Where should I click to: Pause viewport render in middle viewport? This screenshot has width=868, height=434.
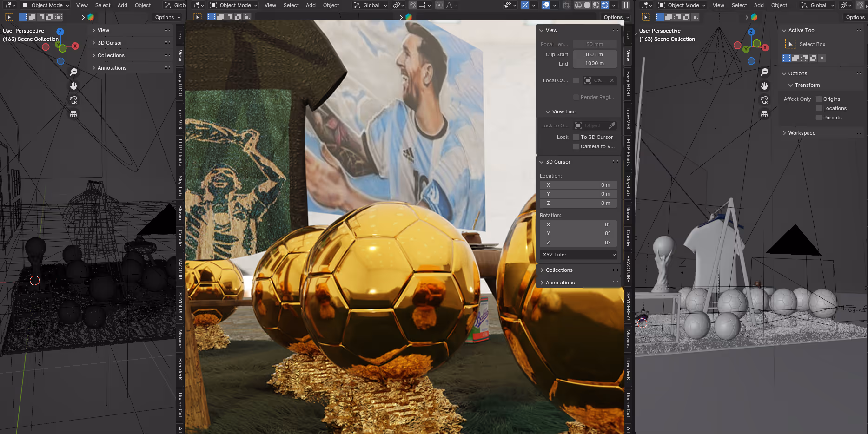point(626,5)
